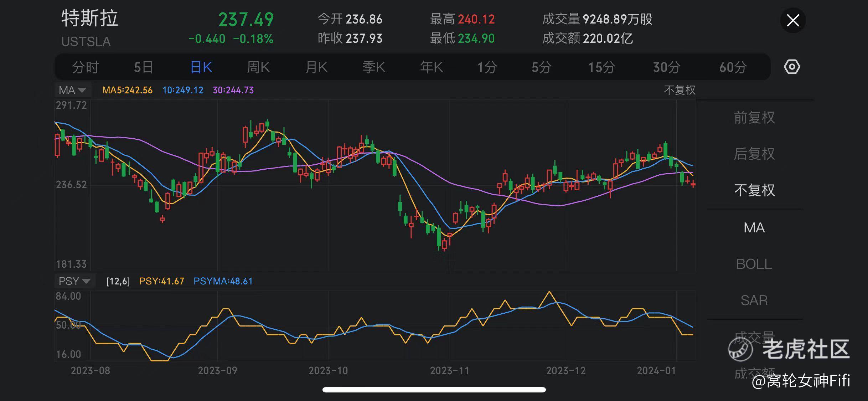Choose 前复权 adjustment option
The image size is (868, 401).
[x=754, y=117]
